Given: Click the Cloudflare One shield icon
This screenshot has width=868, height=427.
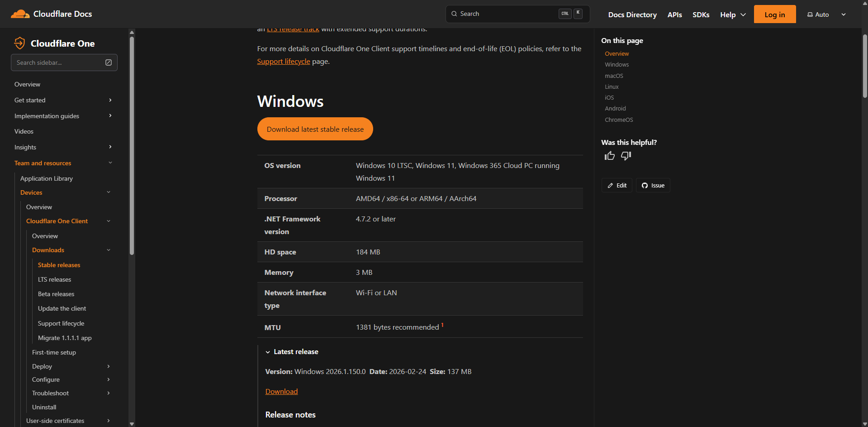Looking at the screenshot, I should pyautogui.click(x=19, y=43).
